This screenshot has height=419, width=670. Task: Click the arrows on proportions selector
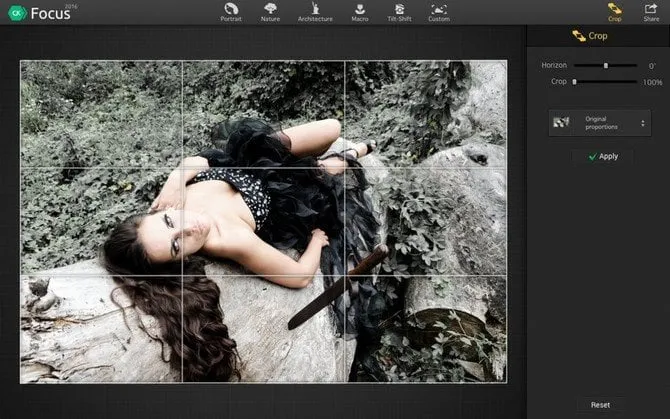642,123
